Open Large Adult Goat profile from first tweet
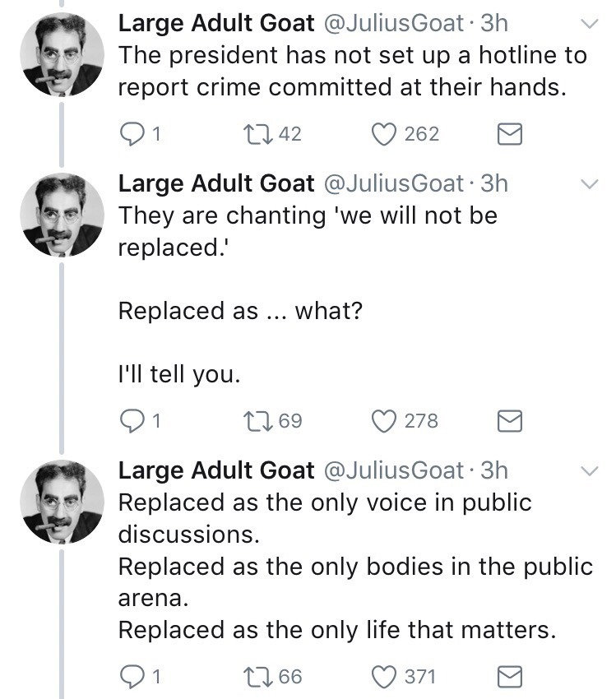Screen dimensions: 616x699 216,24
